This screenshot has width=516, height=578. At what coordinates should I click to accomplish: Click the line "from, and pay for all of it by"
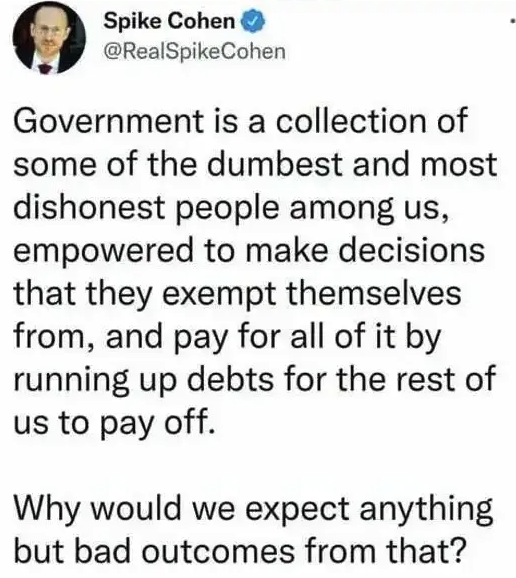227,338
